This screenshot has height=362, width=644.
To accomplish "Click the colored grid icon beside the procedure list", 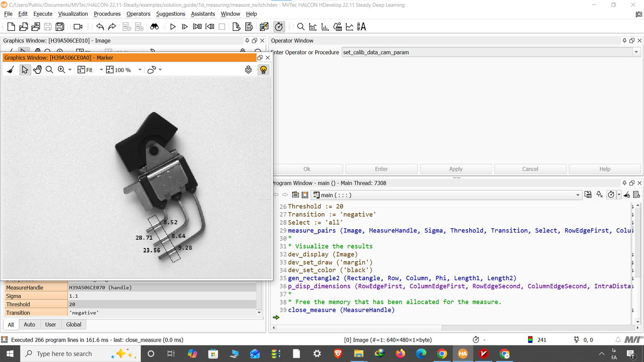I will coord(305,195).
